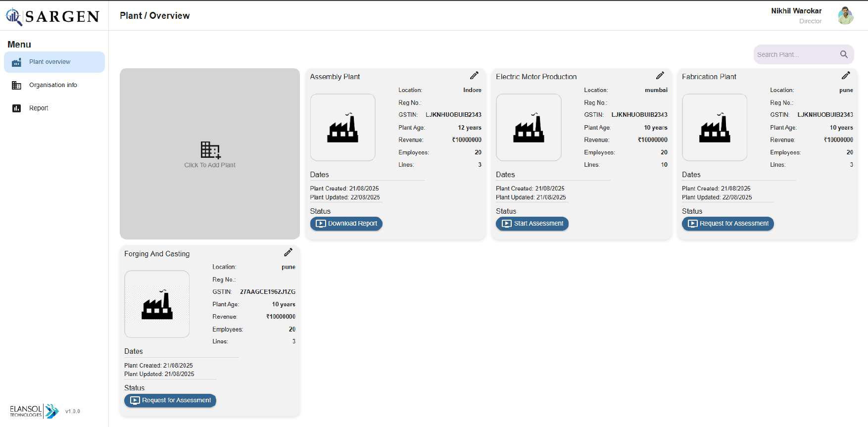Click the Sargen logo

point(53,16)
